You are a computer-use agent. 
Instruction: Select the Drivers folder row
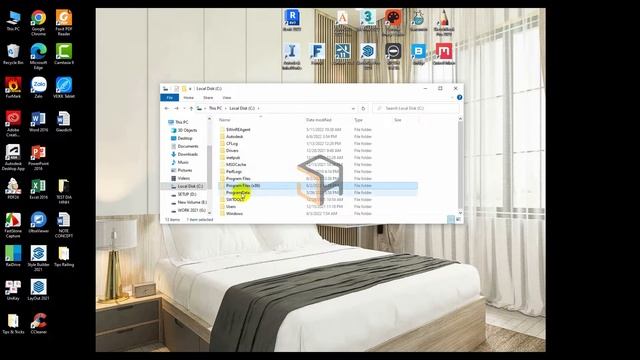318,151
